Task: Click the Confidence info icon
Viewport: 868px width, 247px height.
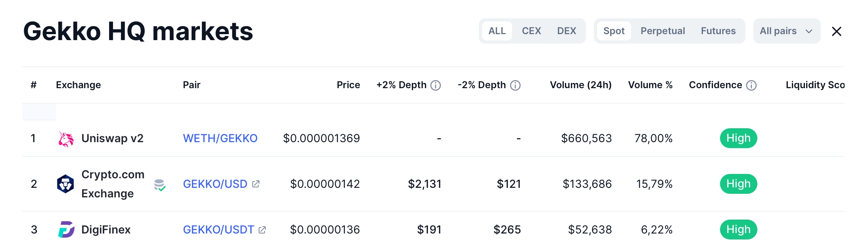Action: tap(751, 85)
